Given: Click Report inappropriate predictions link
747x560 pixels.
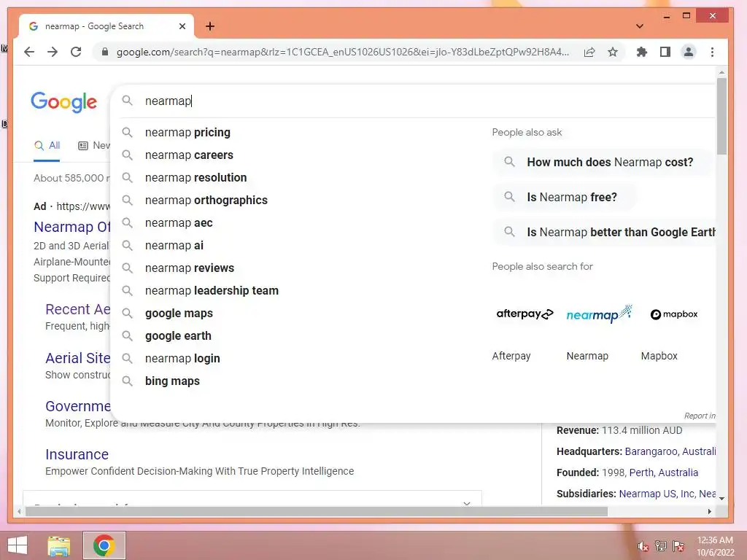Looking at the screenshot, I should [x=700, y=416].
